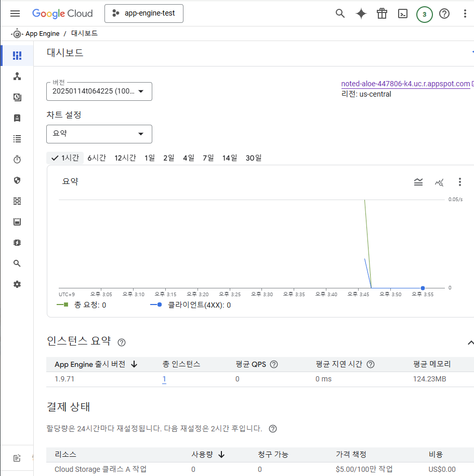This screenshot has width=474, height=476.
Task: Open chart more options menu
Action: point(460,182)
